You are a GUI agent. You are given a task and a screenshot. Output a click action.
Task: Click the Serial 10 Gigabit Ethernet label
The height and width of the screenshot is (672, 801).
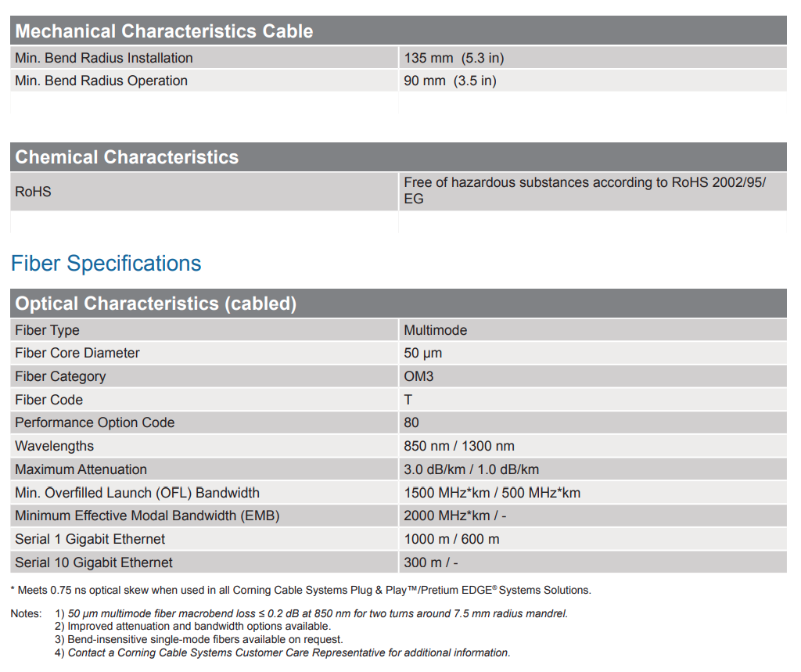click(x=94, y=562)
